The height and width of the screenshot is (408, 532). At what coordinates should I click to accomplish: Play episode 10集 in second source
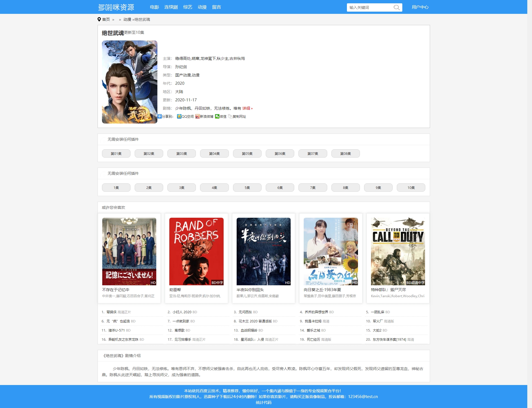[411, 188]
